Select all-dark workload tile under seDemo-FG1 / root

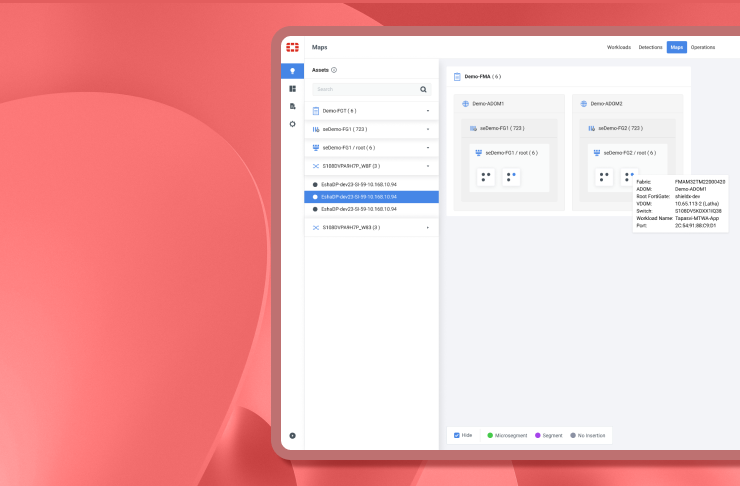point(486,177)
